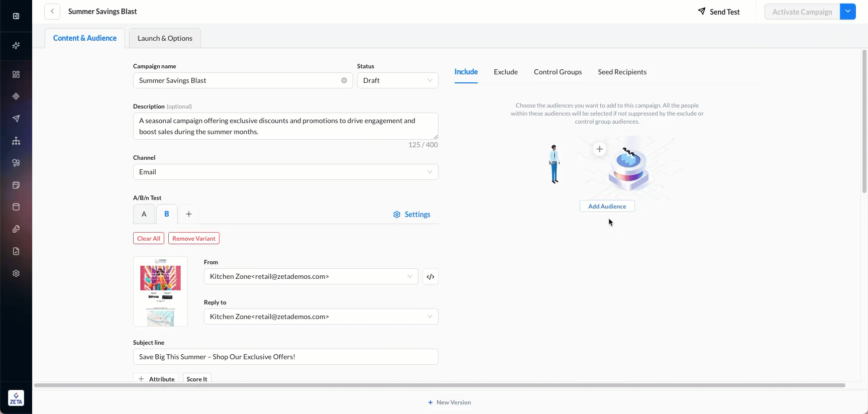Viewport: 868px width, 414px height.
Task: Click the back arrow next to campaign title
Action: pyautogui.click(x=52, y=12)
